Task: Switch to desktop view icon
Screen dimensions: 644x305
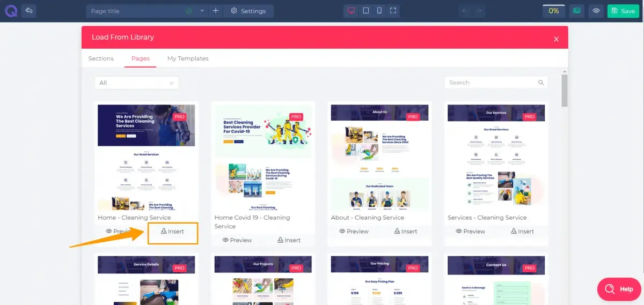Action: (352, 11)
